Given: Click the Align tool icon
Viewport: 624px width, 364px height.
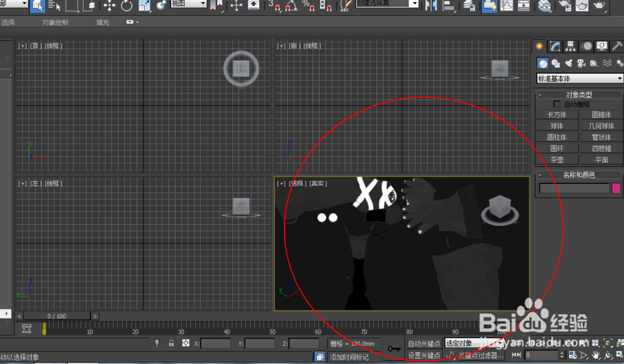Looking at the screenshot, I should tap(449, 6).
